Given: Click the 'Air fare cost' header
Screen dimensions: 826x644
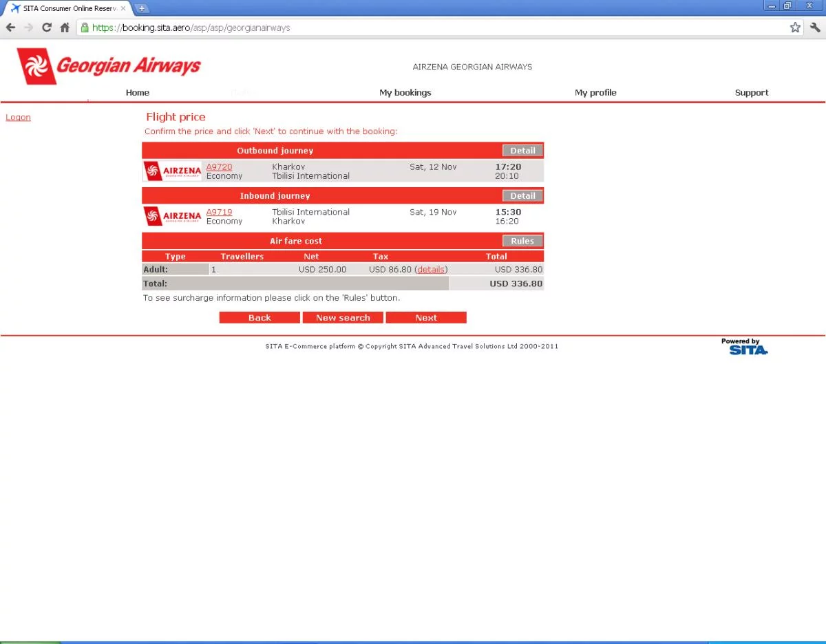Looking at the screenshot, I should [296, 241].
